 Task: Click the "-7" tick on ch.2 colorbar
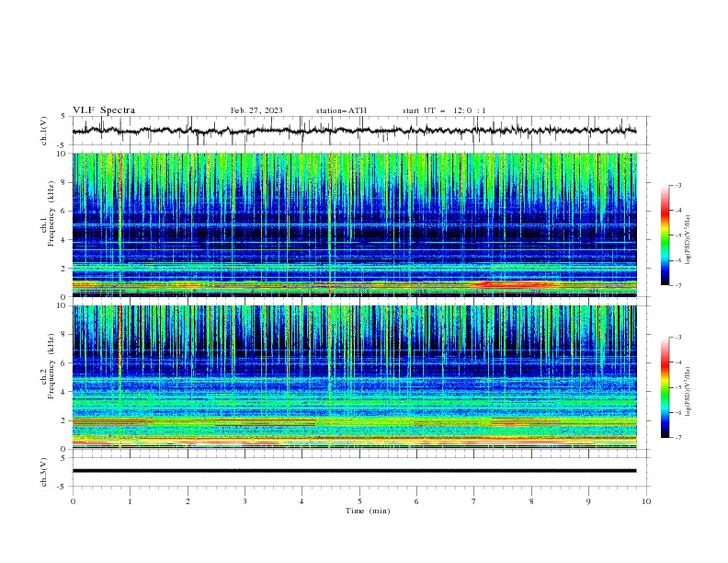(x=677, y=438)
